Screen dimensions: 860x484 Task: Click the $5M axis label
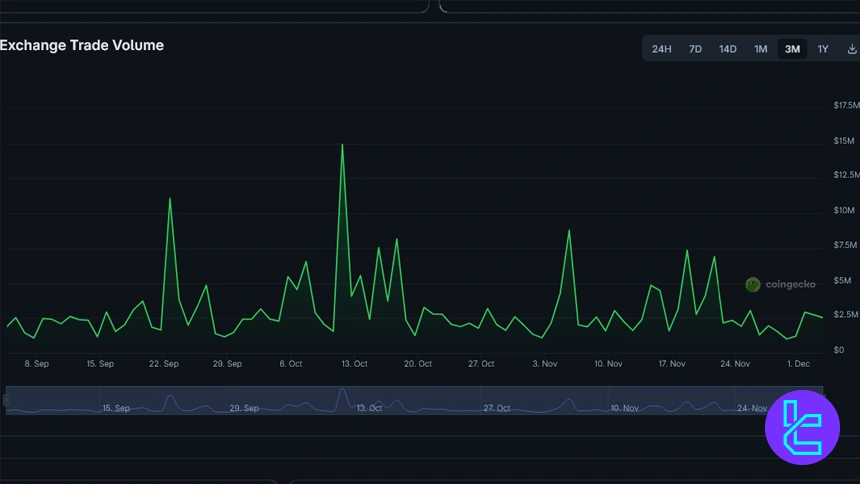pyautogui.click(x=842, y=280)
